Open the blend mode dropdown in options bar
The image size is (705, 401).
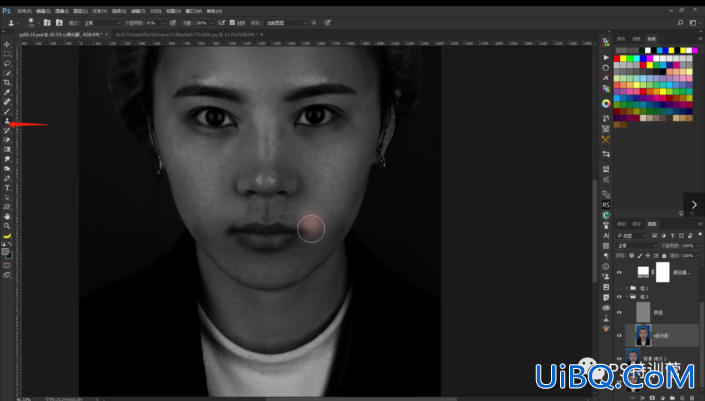pyautogui.click(x=102, y=22)
